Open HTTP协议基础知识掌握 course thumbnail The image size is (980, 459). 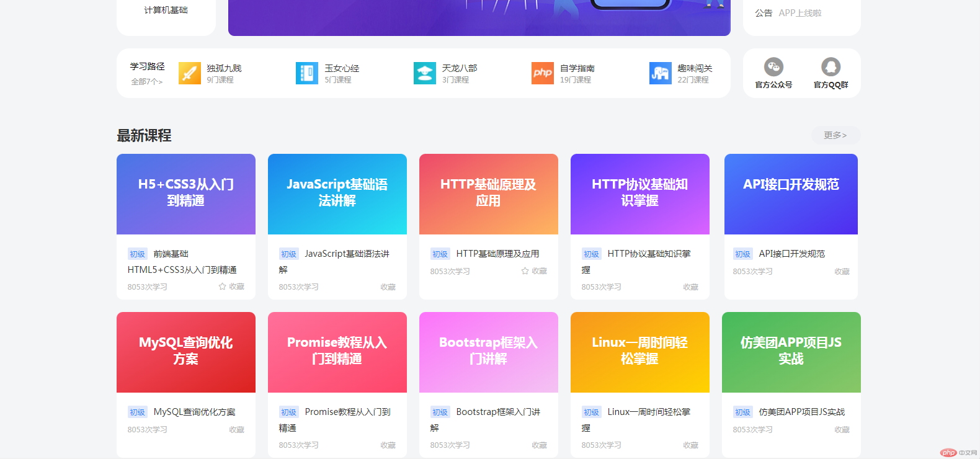pyautogui.click(x=640, y=194)
